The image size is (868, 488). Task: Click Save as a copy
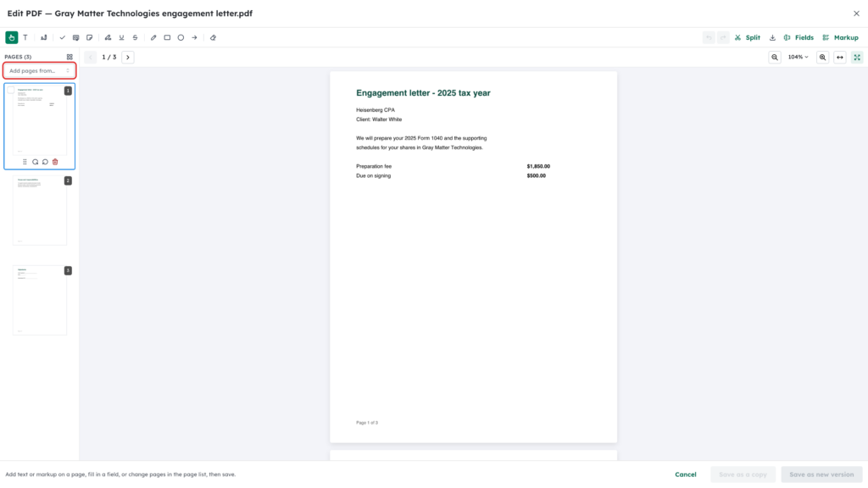743,474
